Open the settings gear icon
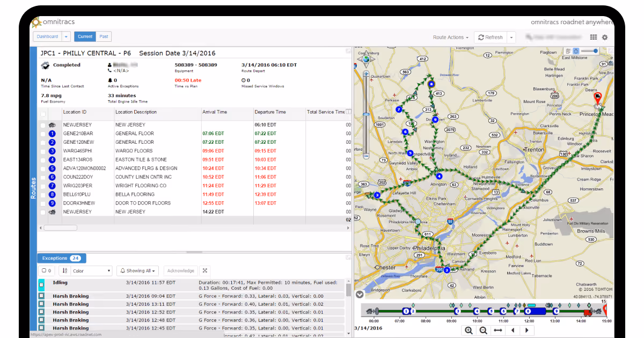This screenshot has height=338, width=644. tap(605, 38)
